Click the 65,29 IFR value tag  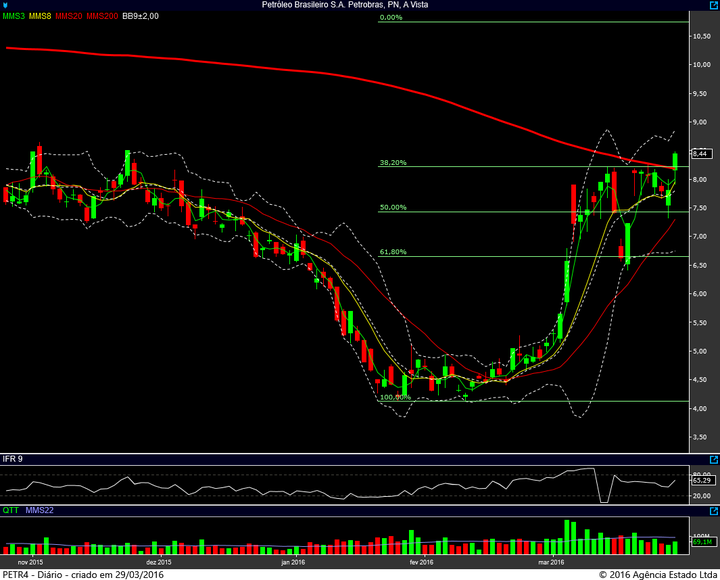[x=702, y=480]
